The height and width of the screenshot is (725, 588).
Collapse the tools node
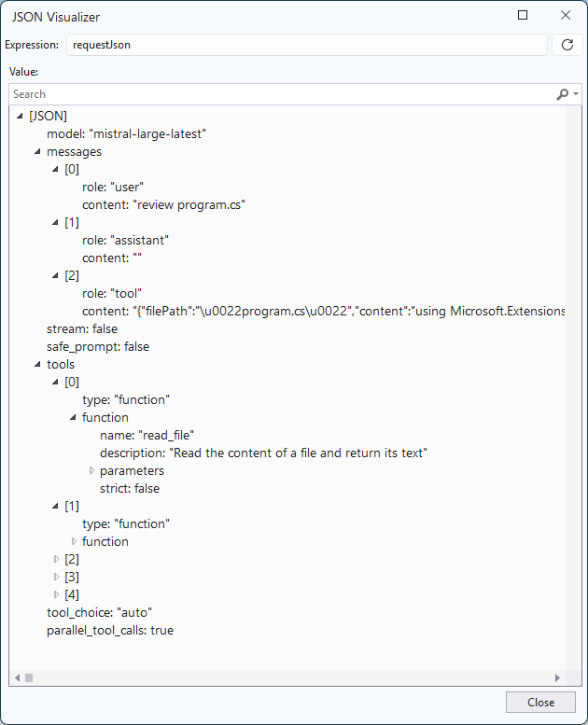click(37, 364)
